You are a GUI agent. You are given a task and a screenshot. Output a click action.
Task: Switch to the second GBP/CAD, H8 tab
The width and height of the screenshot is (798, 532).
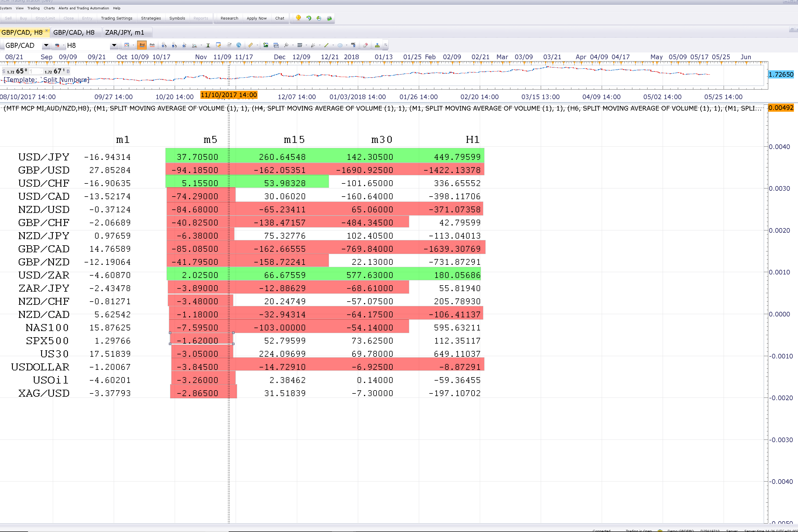click(x=74, y=33)
